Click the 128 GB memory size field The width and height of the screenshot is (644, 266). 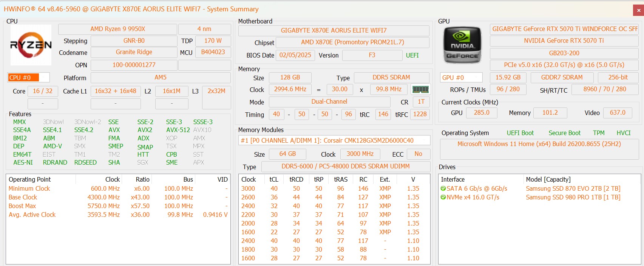[290, 78]
